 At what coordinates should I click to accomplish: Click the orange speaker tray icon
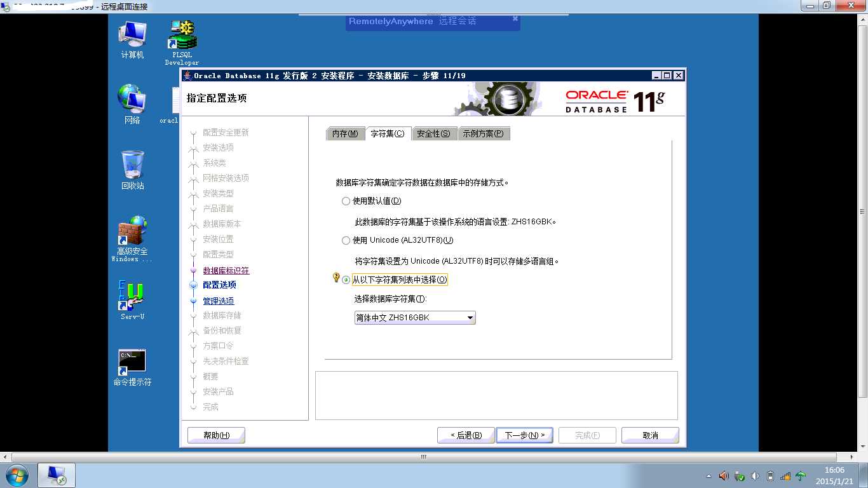click(724, 475)
